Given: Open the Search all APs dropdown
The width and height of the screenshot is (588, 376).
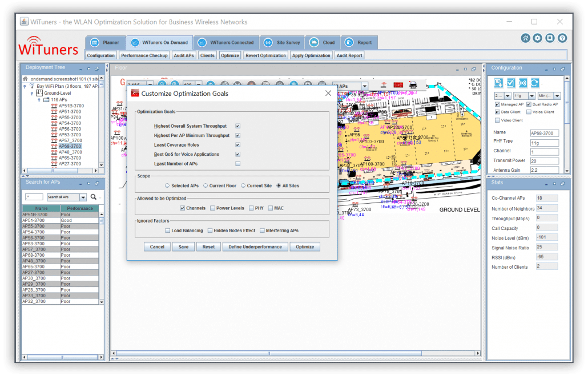Looking at the screenshot, I should coord(83,197).
